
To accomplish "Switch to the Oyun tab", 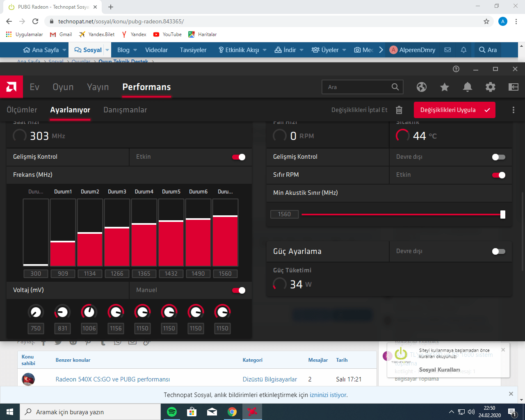I will tap(63, 87).
